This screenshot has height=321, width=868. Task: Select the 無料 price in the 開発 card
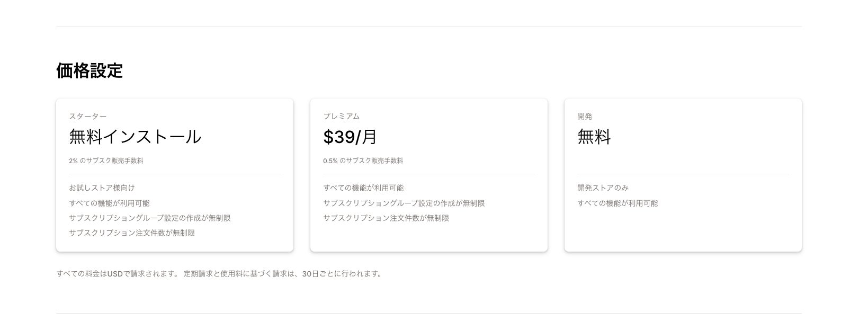click(x=594, y=137)
